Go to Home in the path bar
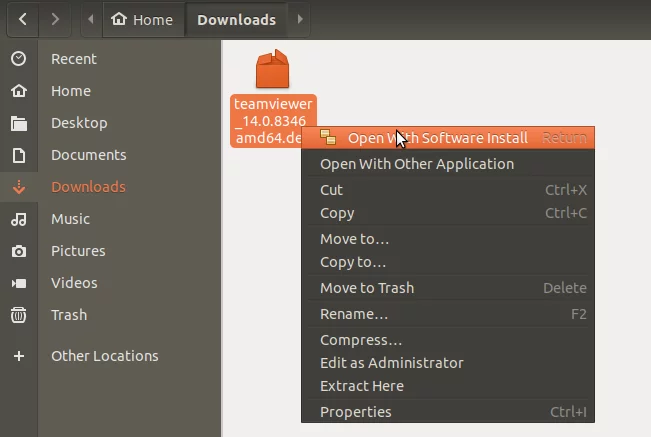This screenshot has height=437, width=651. click(x=142, y=20)
